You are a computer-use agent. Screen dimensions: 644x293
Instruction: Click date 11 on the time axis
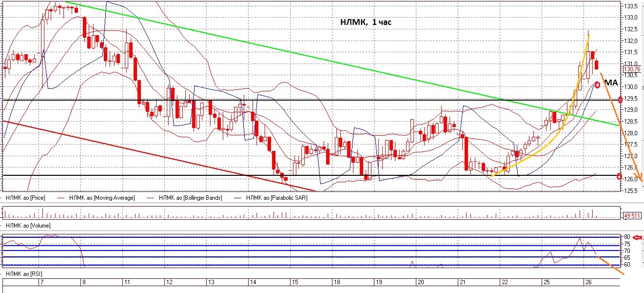coord(127,283)
